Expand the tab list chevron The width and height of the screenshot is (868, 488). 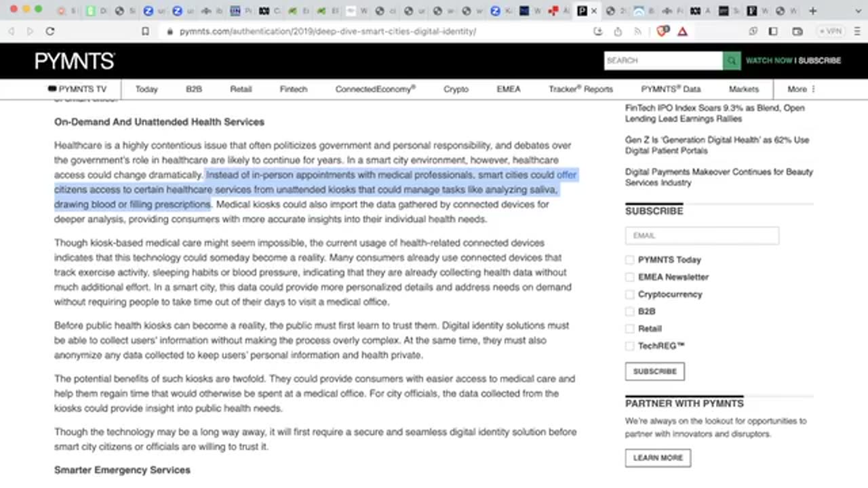[x=856, y=11]
